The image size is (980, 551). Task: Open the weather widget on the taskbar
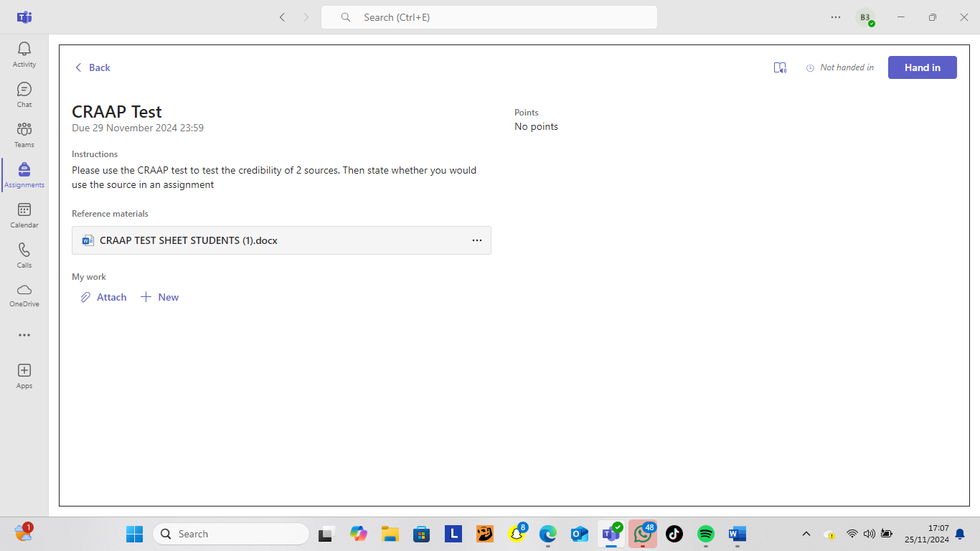24,533
